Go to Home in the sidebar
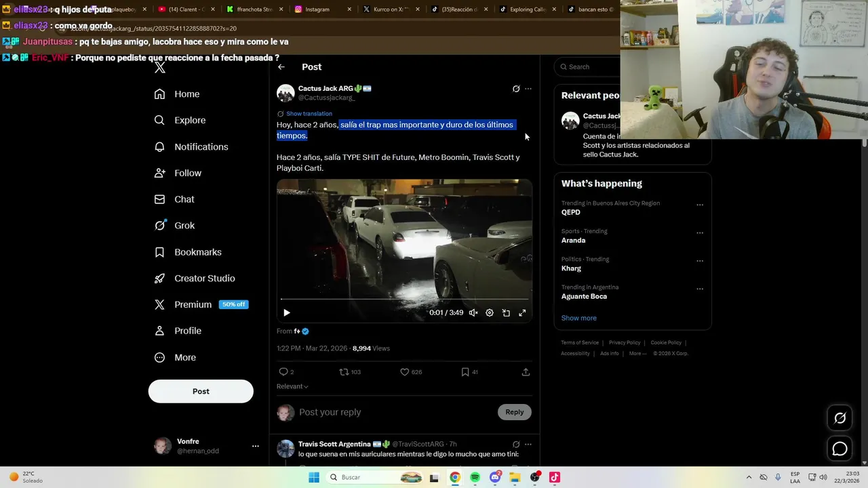 (x=177, y=94)
